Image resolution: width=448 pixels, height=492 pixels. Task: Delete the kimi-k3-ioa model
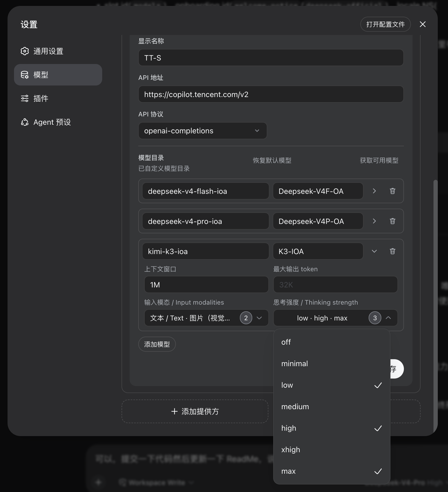pos(393,251)
